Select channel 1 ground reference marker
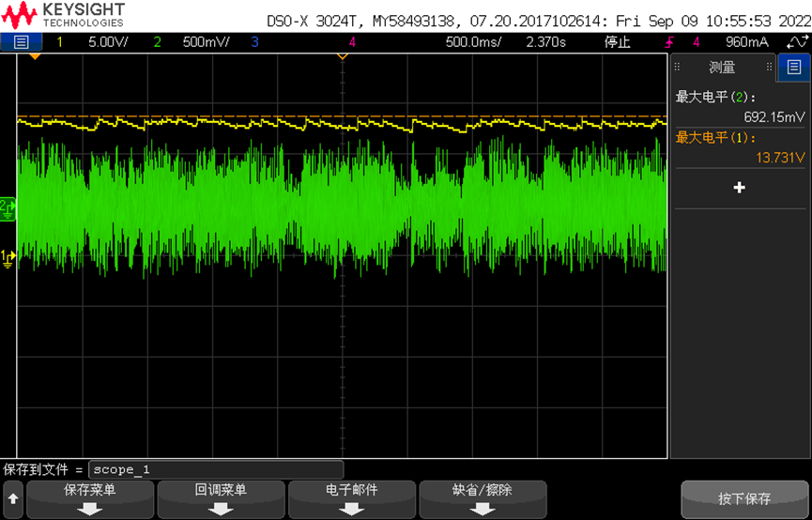 (x=8, y=258)
